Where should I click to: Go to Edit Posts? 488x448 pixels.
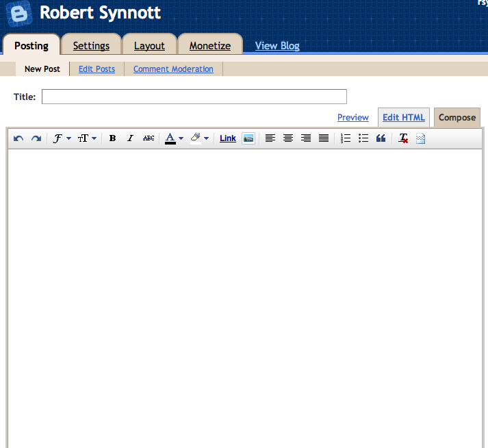(97, 69)
